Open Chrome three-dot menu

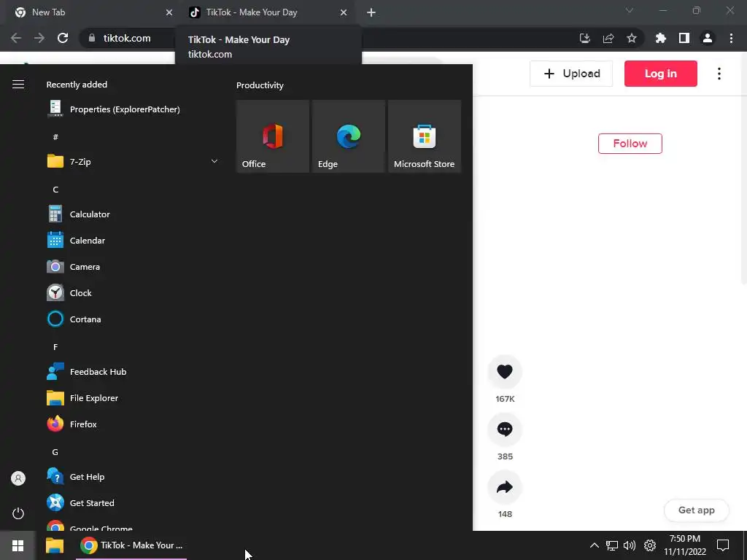pos(731,38)
